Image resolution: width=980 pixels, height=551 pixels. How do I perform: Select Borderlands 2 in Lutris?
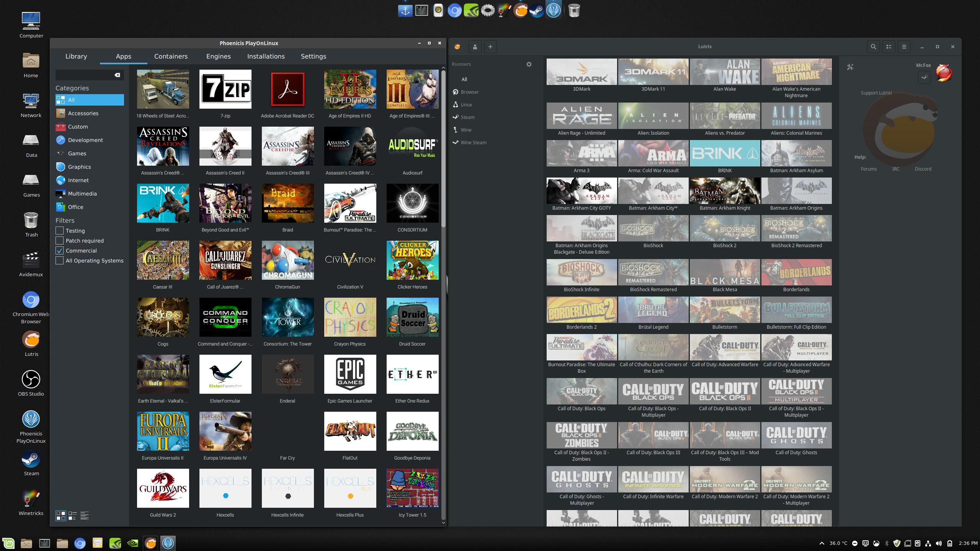click(581, 310)
